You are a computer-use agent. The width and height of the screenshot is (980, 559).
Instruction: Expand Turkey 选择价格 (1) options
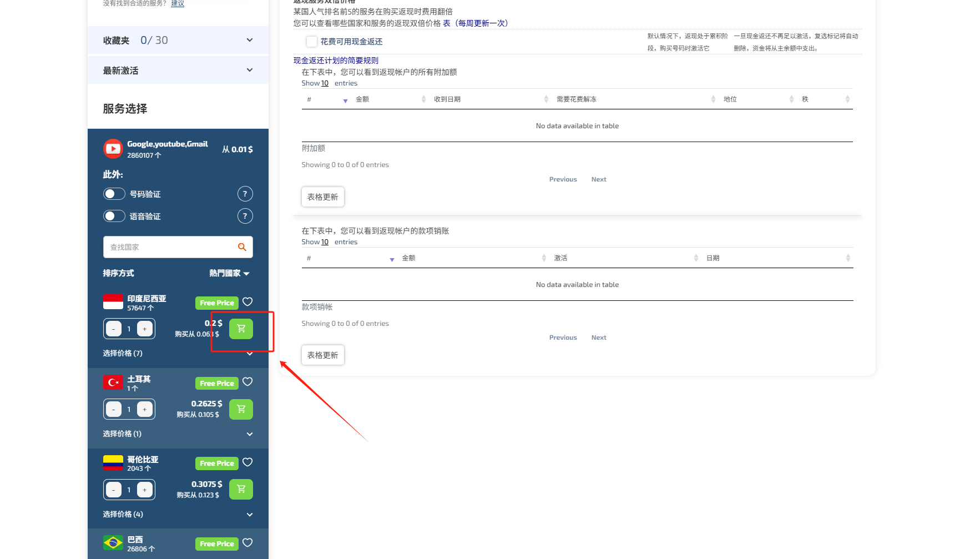pos(178,434)
